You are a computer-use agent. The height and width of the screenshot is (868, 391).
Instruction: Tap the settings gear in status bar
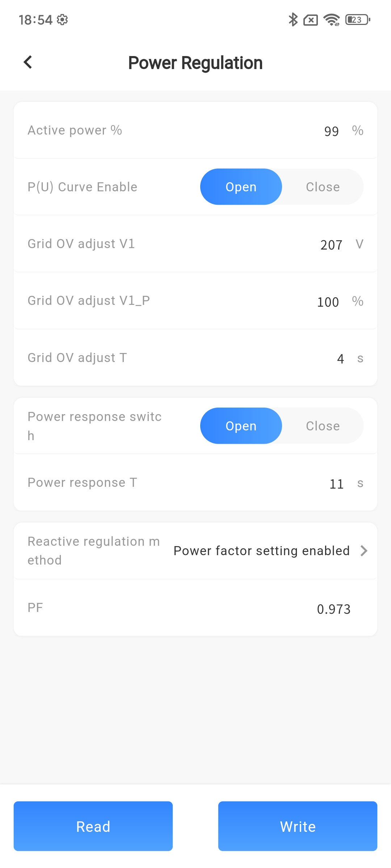(x=62, y=20)
